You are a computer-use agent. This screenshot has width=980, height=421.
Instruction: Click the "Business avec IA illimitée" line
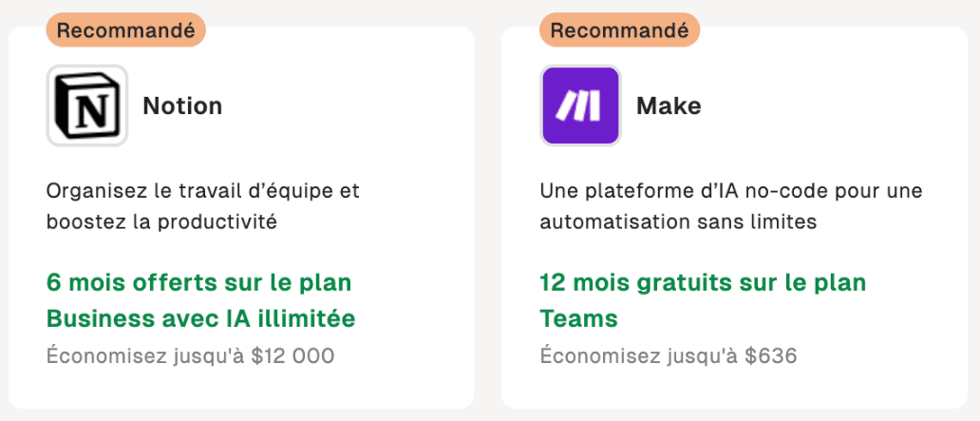pyautogui.click(x=201, y=318)
